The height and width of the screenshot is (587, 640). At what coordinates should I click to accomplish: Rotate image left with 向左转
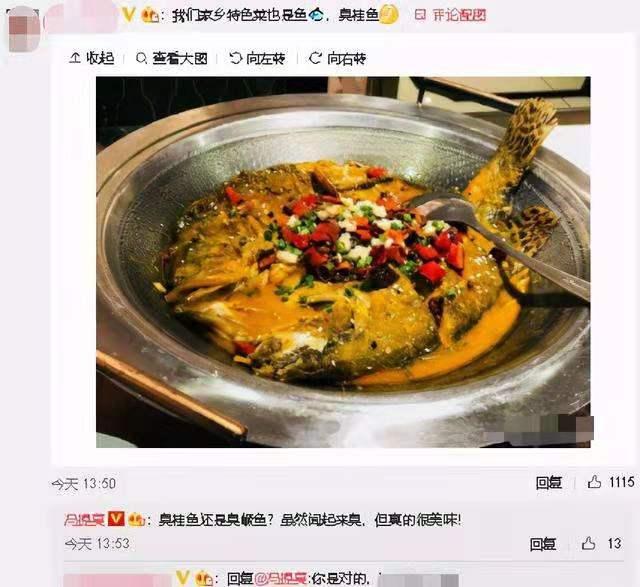[x=257, y=58]
